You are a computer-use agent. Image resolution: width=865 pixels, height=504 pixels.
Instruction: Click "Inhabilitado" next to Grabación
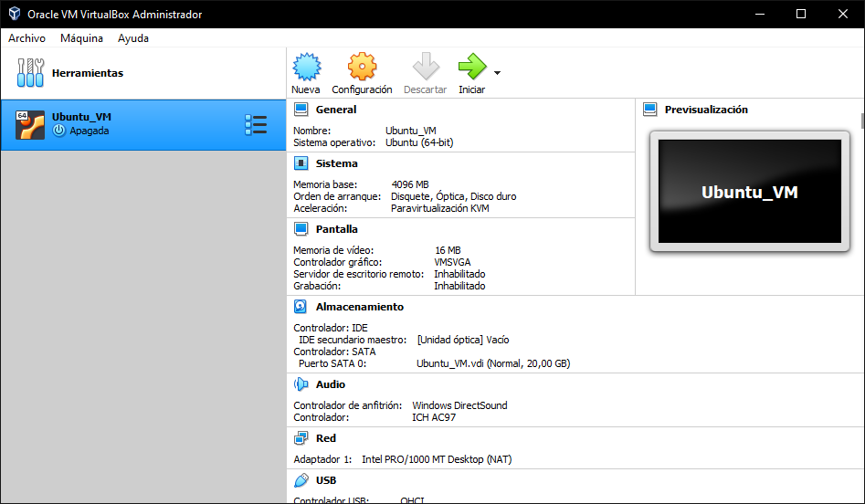coord(459,286)
